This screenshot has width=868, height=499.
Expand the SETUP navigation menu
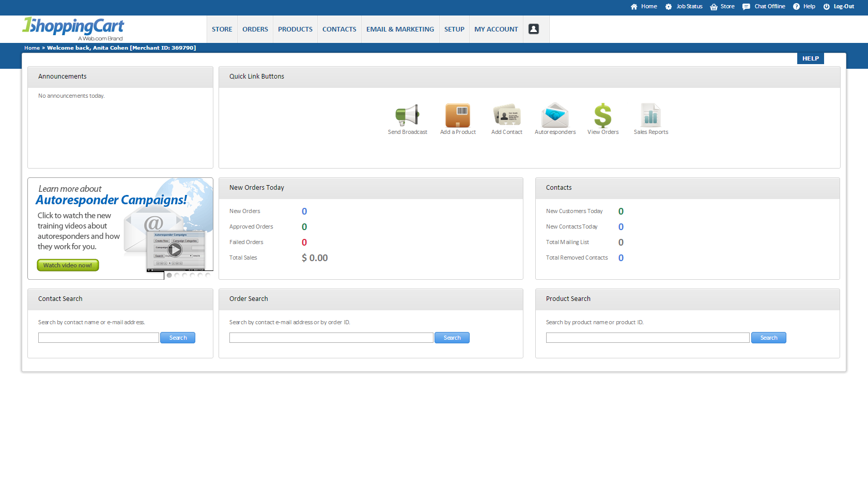click(454, 29)
